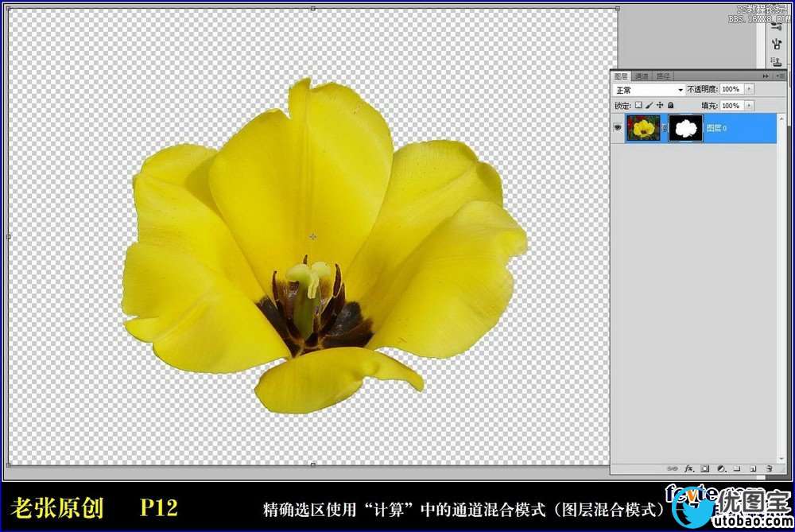
Task: Open the fill (填充) slider arrow
Action: click(x=750, y=106)
